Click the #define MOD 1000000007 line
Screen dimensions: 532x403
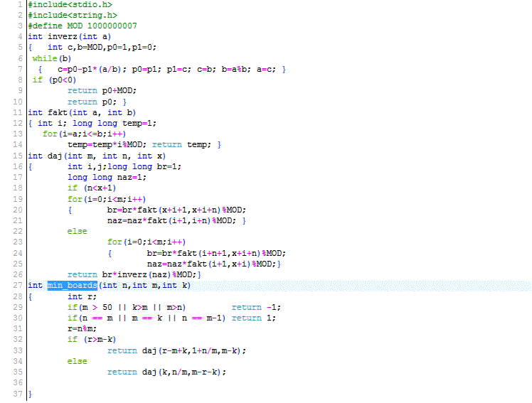tap(83, 26)
